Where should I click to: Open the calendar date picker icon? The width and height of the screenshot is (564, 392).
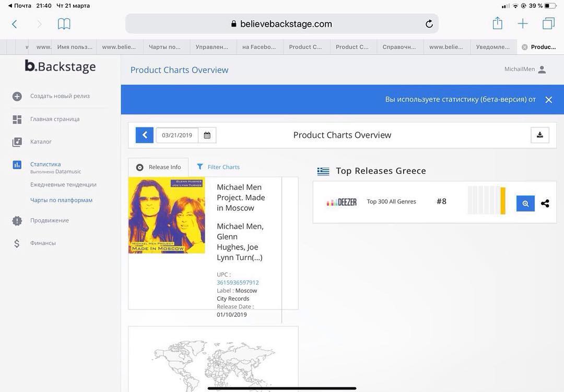point(207,135)
